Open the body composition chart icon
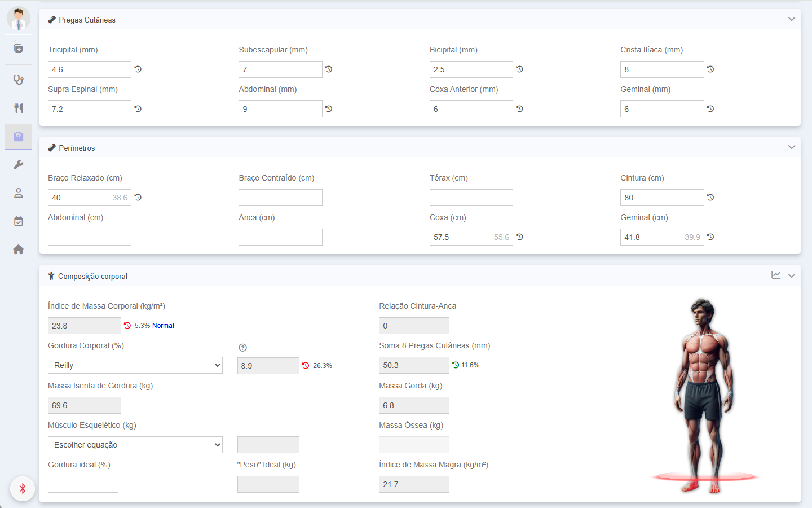The image size is (812, 508). 776,275
